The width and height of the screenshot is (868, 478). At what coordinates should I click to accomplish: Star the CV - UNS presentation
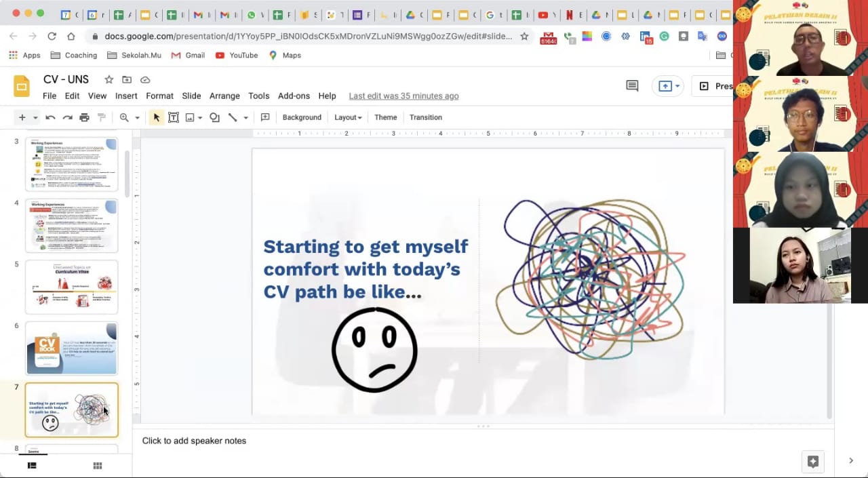click(108, 80)
